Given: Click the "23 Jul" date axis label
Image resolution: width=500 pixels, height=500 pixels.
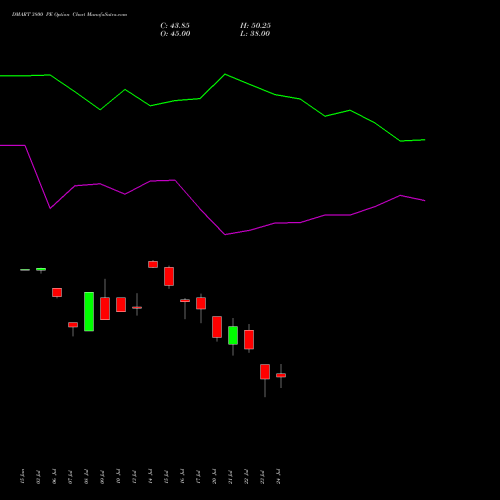Looking at the screenshot, I should (x=262, y=476).
